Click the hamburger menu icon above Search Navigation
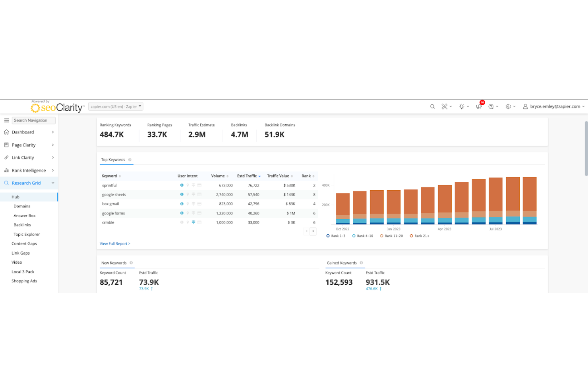The image size is (588, 392). pyautogui.click(x=6, y=120)
